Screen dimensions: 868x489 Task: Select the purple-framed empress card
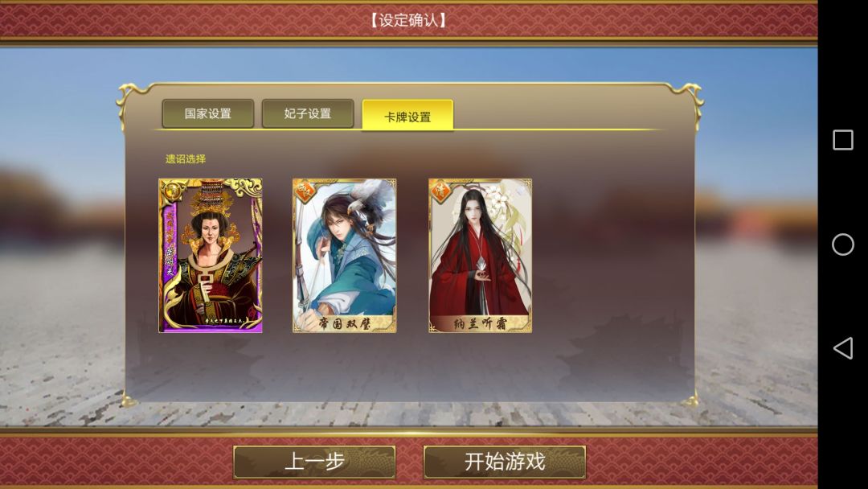pos(211,255)
